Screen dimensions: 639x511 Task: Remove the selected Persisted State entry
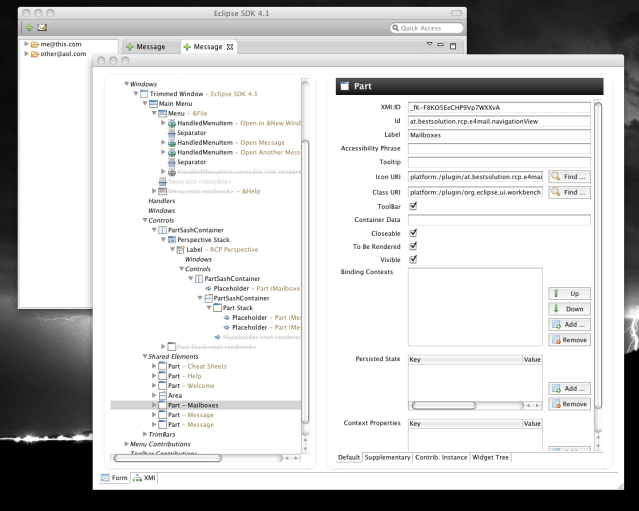568,403
